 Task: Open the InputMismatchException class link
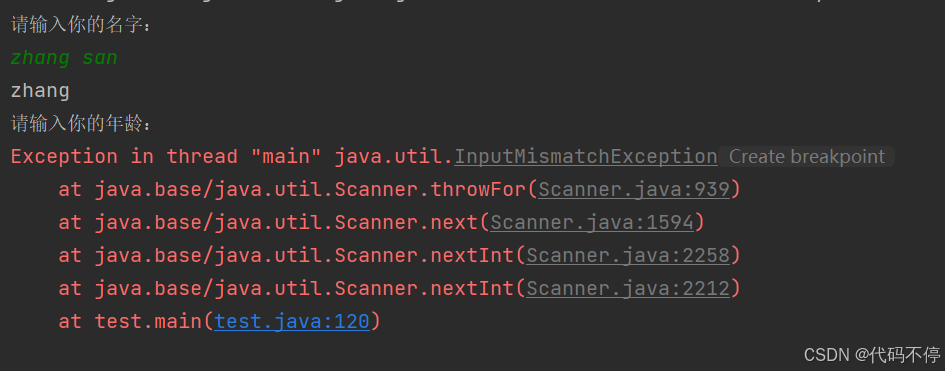coord(585,157)
